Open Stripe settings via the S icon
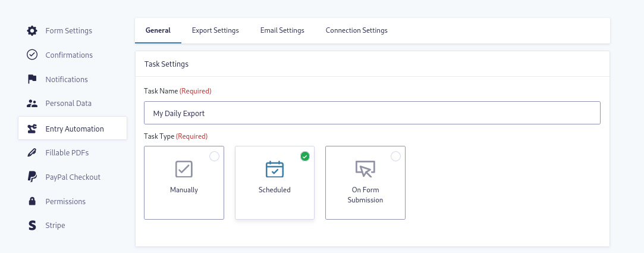The width and height of the screenshot is (644, 253). click(32, 226)
